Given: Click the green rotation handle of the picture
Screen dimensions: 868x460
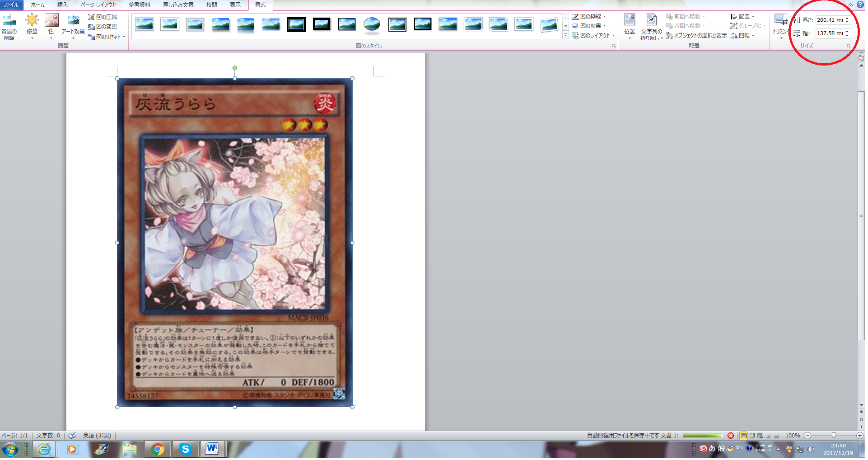Looking at the screenshot, I should (235, 68).
